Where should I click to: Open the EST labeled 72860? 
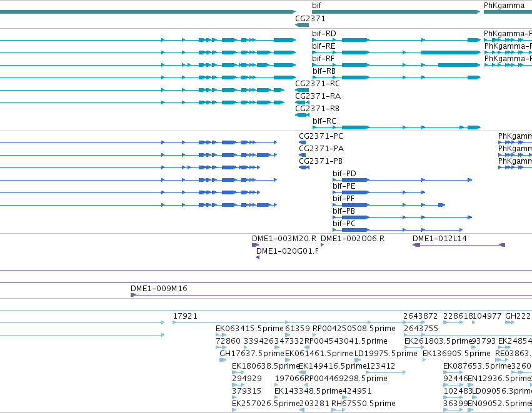click(x=228, y=341)
